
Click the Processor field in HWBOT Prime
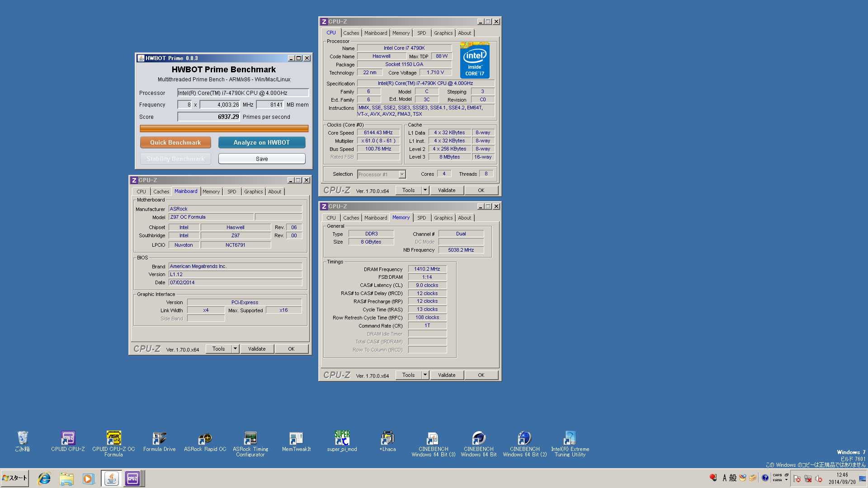click(243, 93)
